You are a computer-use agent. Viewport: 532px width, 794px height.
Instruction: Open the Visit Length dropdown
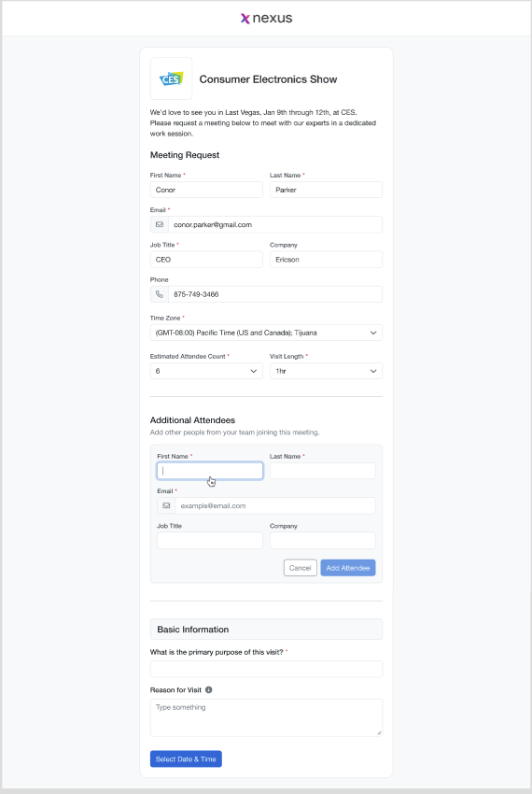tap(326, 371)
